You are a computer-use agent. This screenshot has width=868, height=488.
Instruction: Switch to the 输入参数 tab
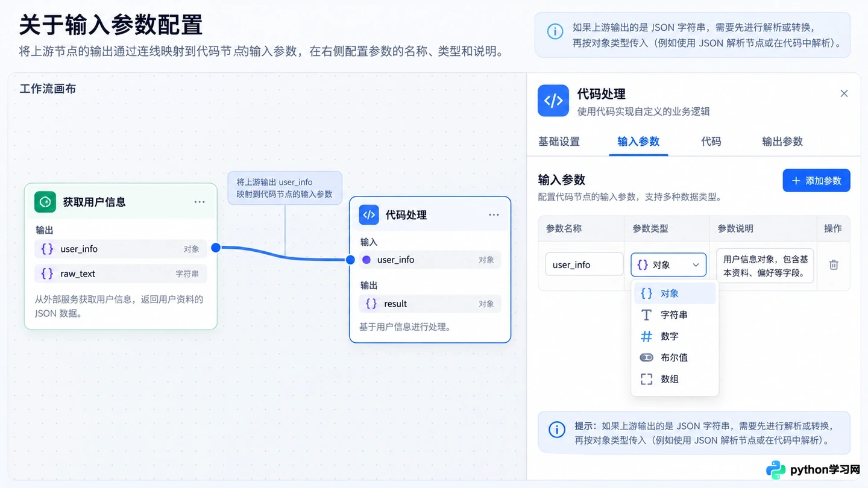click(638, 142)
